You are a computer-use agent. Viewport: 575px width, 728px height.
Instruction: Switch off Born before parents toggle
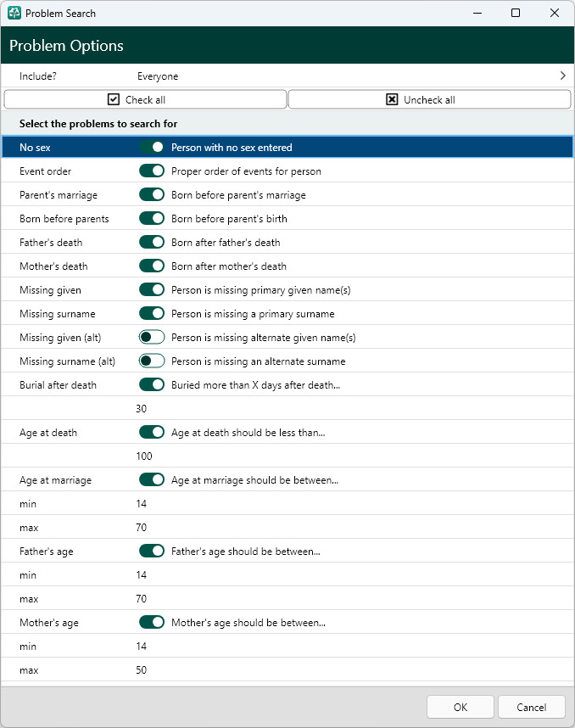pos(152,218)
